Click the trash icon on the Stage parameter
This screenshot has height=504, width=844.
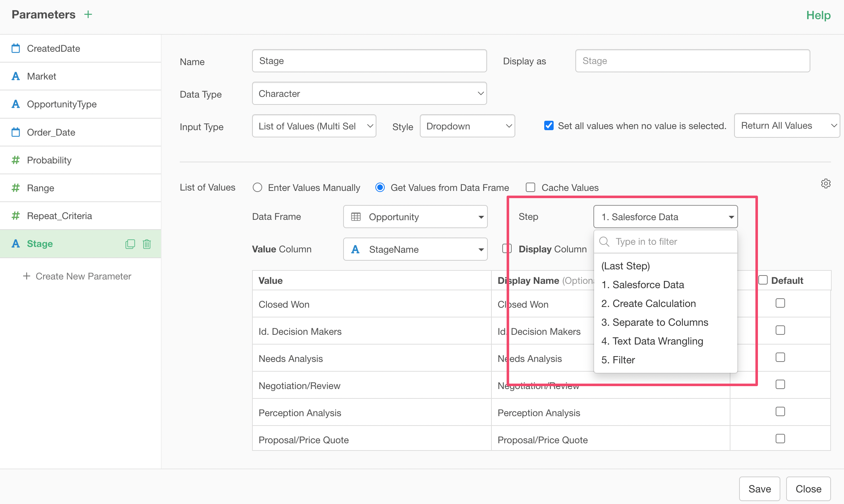pyautogui.click(x=147, y=244)
